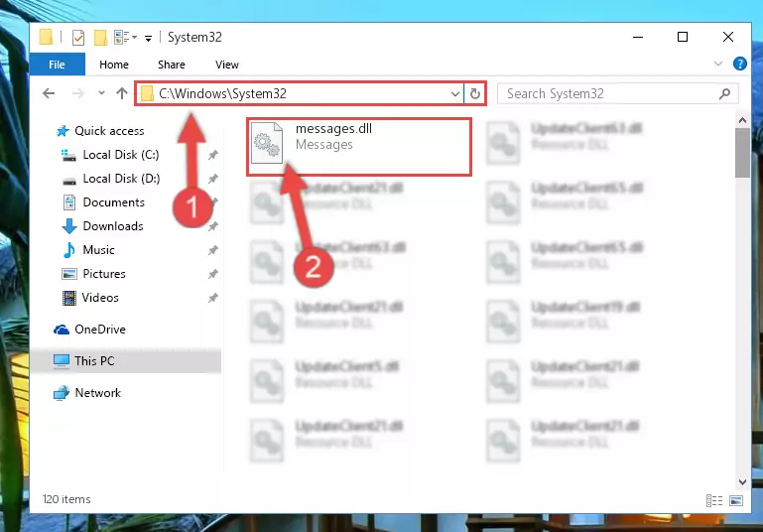This screenshot has height=532, width=763.
Task: Open the recent locations dropdown
Action: pyautogui.click(x=101, y=92)
